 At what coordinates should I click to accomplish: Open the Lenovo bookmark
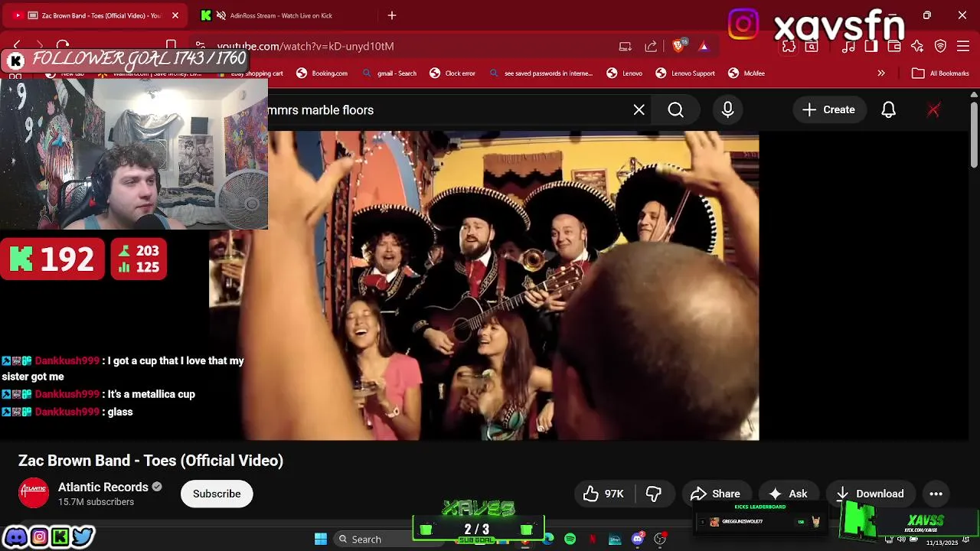click(625, 73)
